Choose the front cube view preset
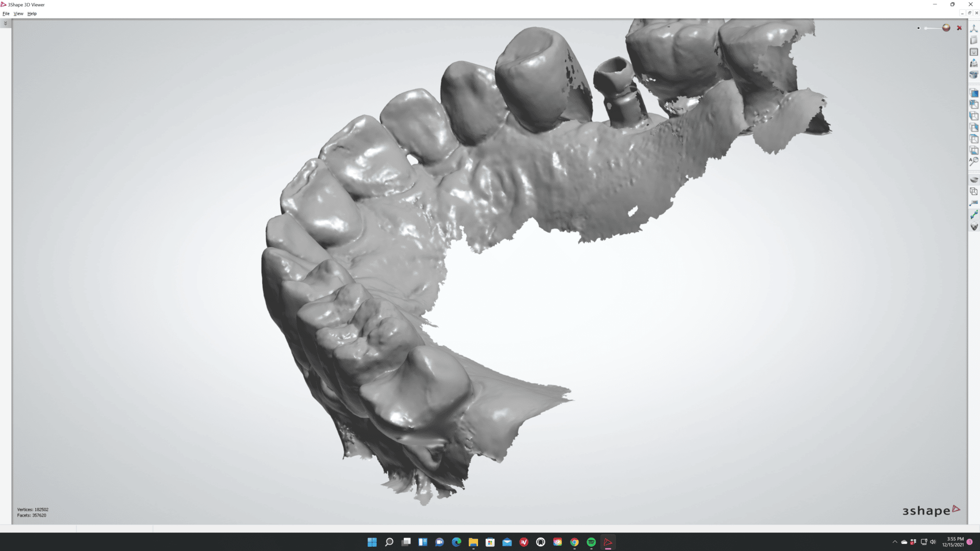Viewport: 980px width, 551px height. 974,94
